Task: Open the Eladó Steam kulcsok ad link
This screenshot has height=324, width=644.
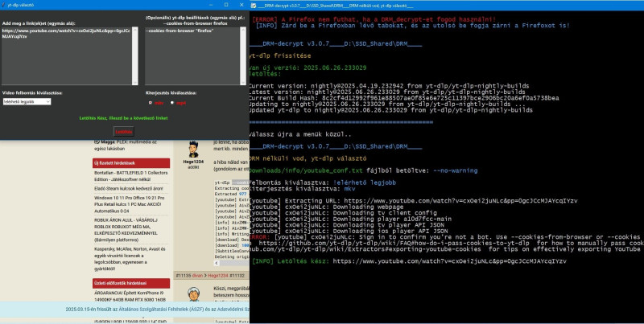Action: 129,189
